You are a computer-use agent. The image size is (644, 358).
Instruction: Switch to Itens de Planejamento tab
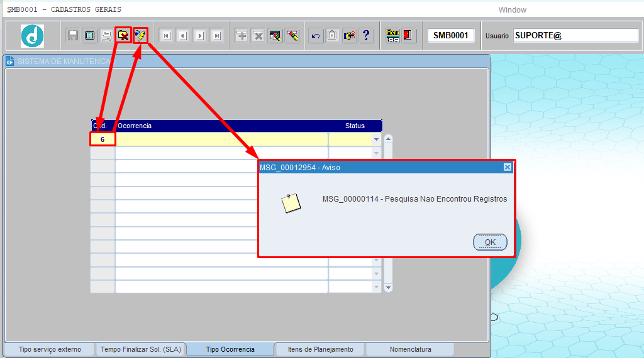click(320, 349)
